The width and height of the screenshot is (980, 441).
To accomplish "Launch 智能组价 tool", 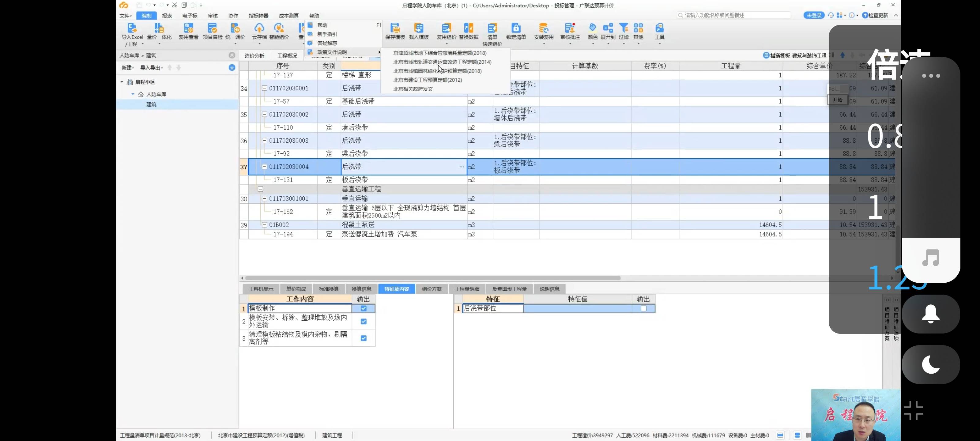I will pyautogui.click(x=279, y=31).
